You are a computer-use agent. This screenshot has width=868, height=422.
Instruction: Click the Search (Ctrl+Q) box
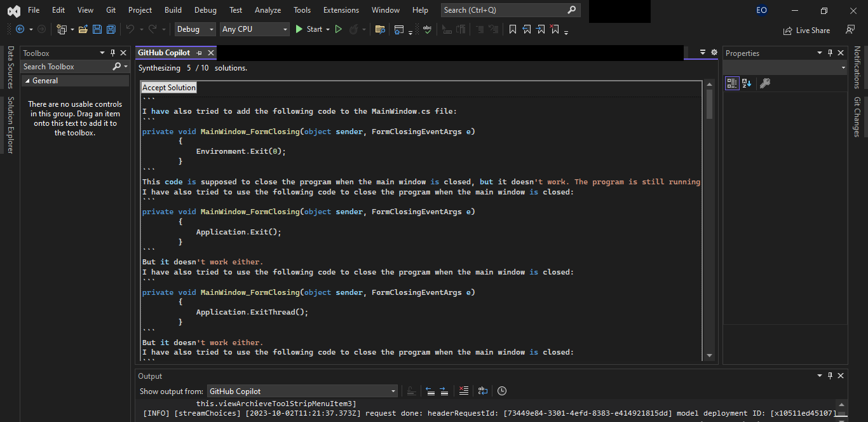tap(510, 10)
